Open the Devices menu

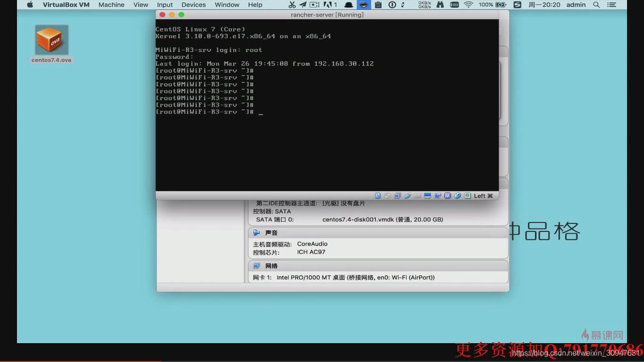193,5
